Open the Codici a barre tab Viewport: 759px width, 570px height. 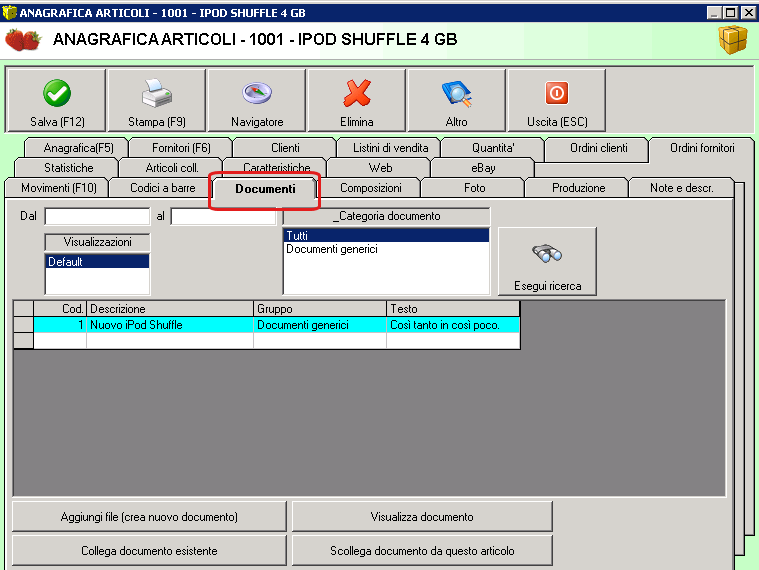coord(163,188)
